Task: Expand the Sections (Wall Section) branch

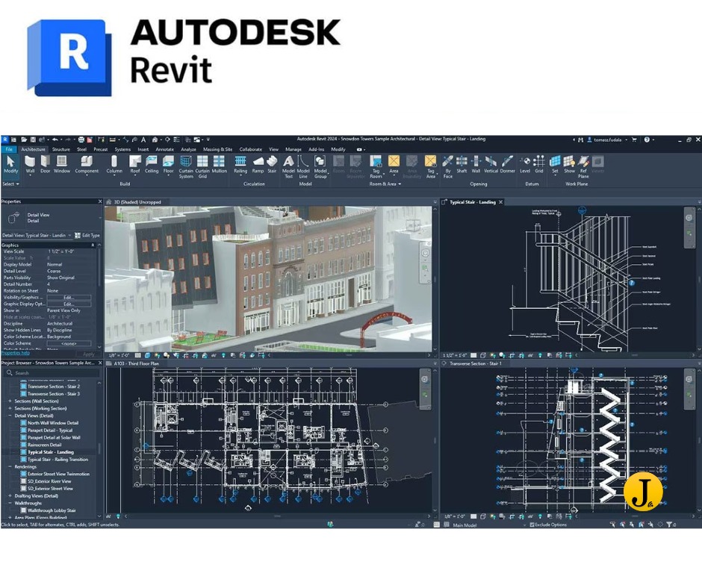Action: (10, 401)
